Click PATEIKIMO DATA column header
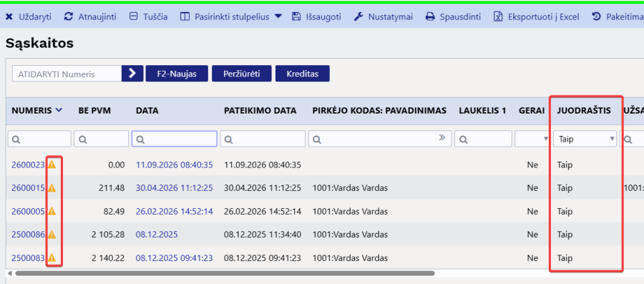Viewport: 644px width, 284px height. 260,110
